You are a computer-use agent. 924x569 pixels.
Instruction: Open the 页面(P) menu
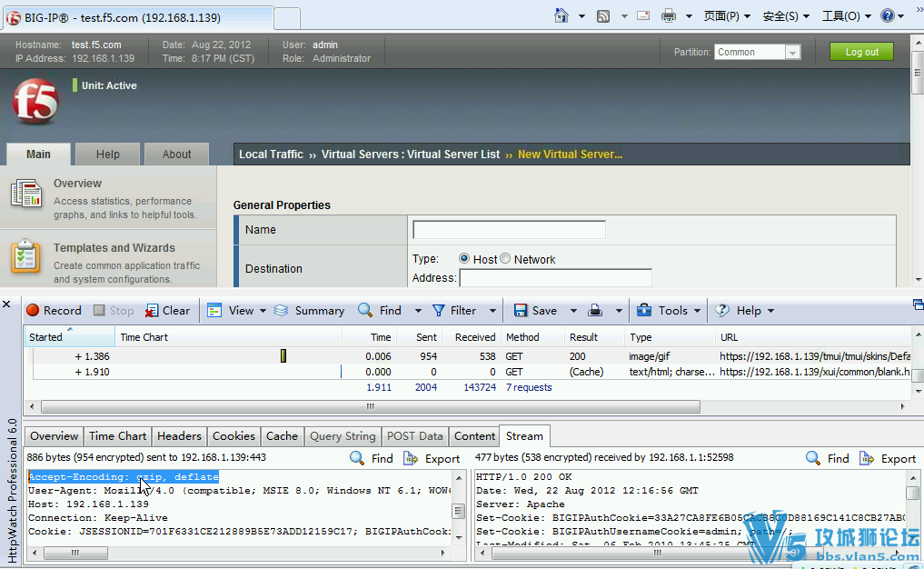[727, 16]
